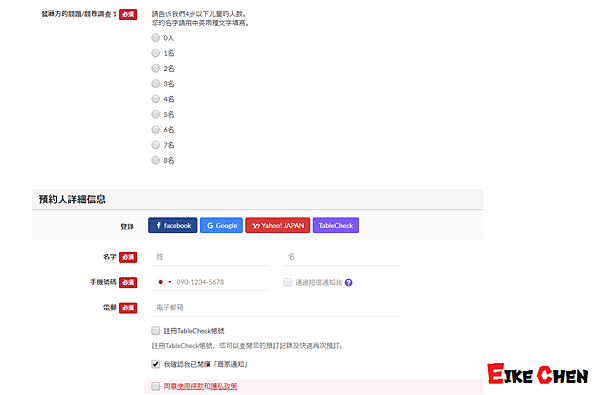The height and width of the screenshot is (395, 600).
Task: Check the register TableCheck account checkbox
Action: coord(155,330)
